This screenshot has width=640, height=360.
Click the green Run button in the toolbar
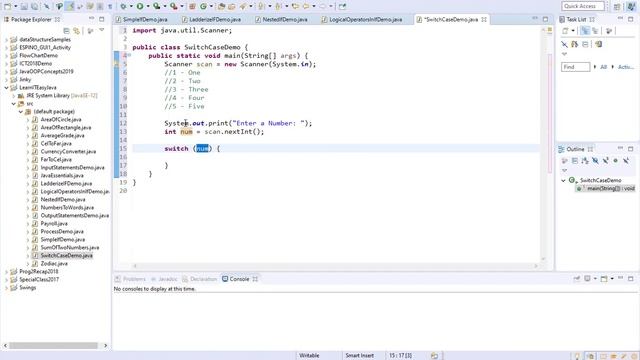tap(140, 6)
